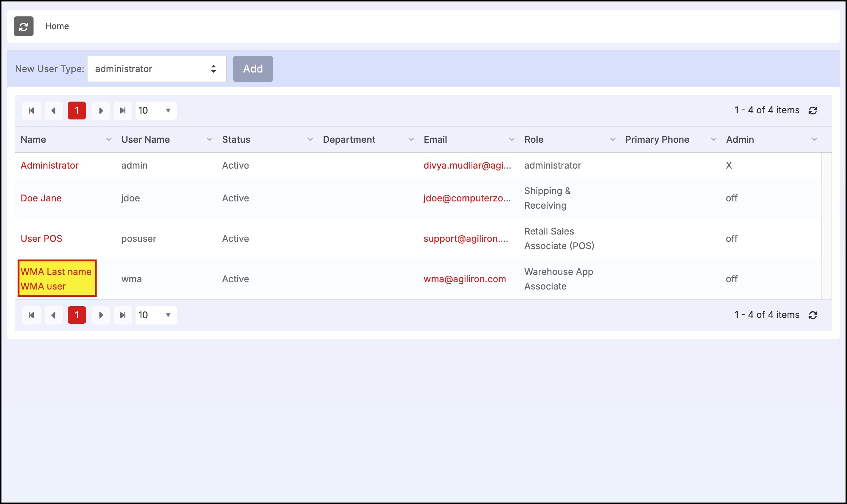This screenshot has width=847, height=504.
Task: Go to previous page in top pager
Action: click(x=54, y=111)
